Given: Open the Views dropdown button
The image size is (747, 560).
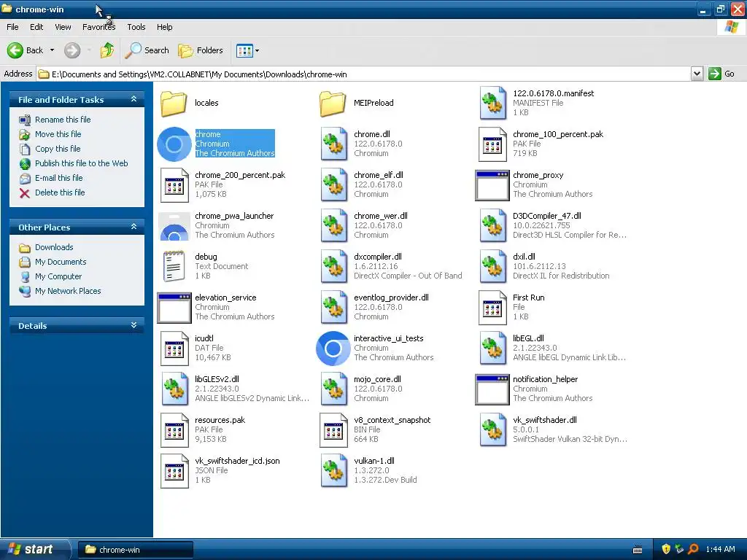Looking at the screenshot, I should (248, 50).
